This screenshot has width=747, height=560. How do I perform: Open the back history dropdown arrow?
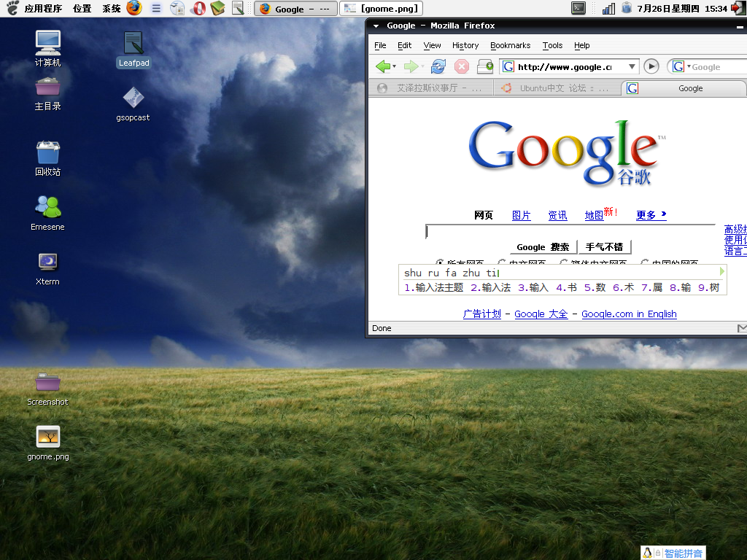coord(395,66)
